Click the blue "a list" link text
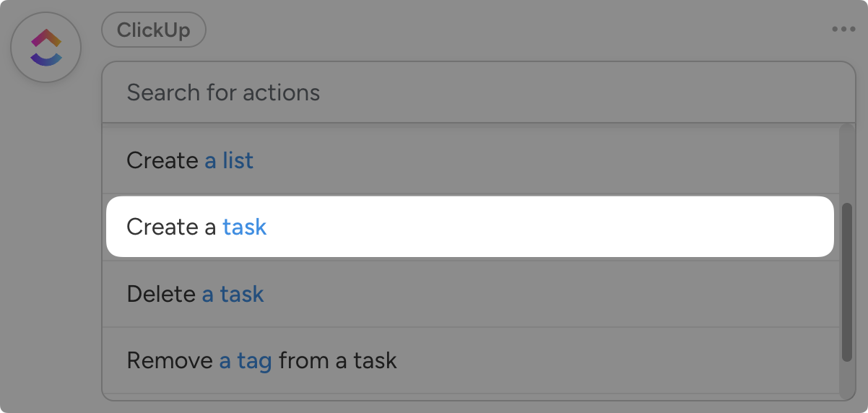Screen dimensions: 868x413 (x=229, y=160)
